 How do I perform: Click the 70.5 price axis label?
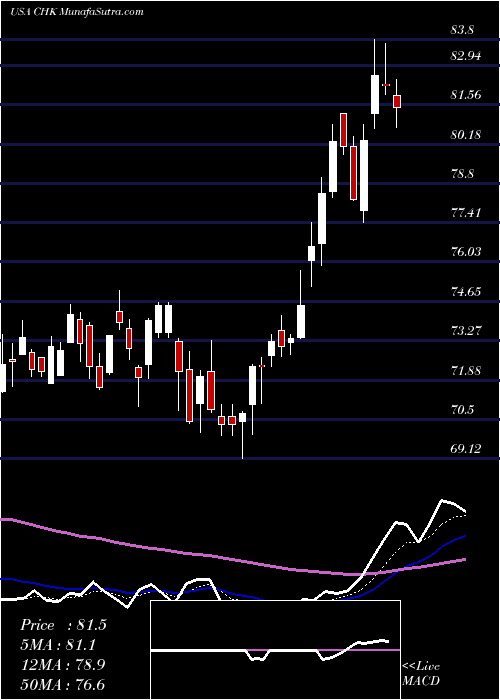click(x=462, y=410)
